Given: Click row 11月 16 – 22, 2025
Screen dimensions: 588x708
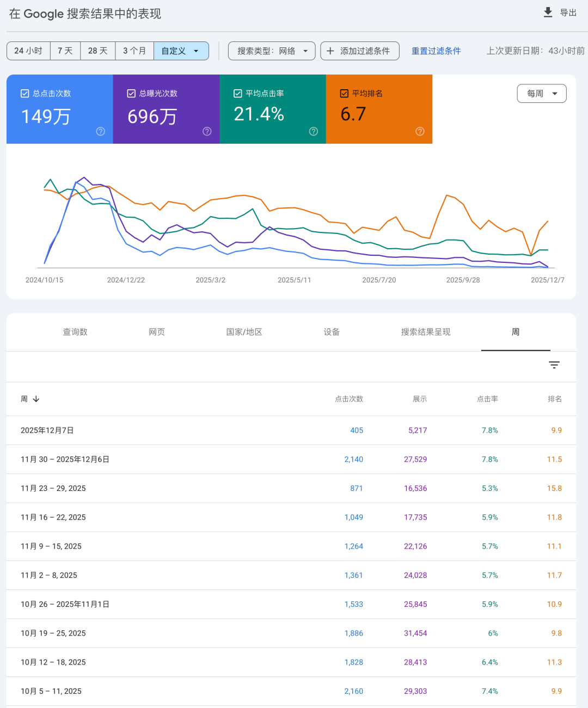Looking at the screenshot, I should coord(291,518).
